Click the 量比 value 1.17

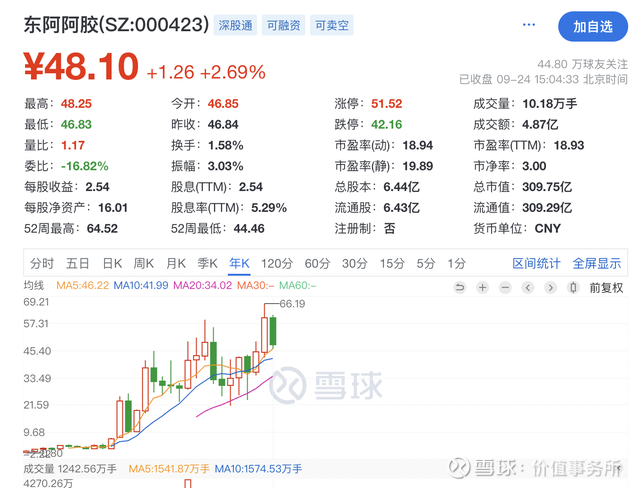tap(73, 145)
